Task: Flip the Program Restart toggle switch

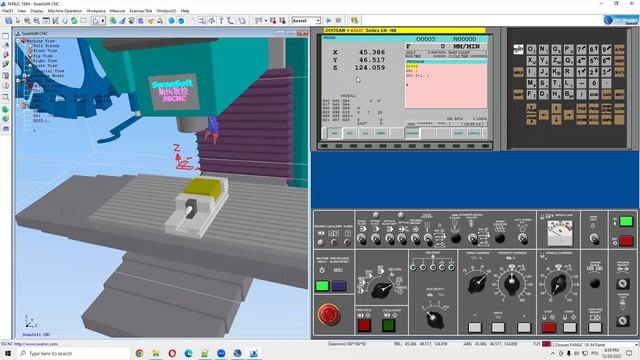Action: pyautogui.click(x=415, y=239)
